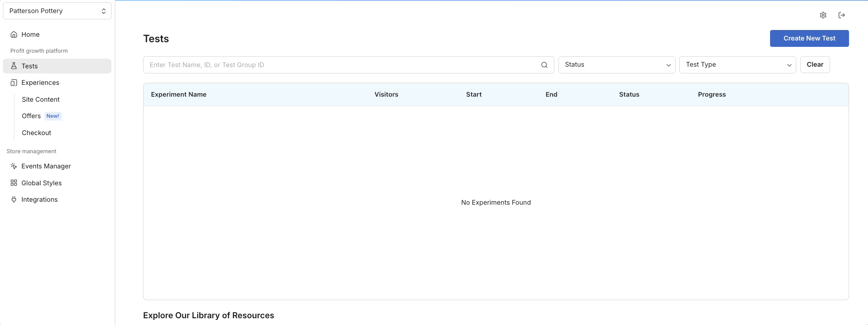The height and width of the screenshot is (325, 868).
Task: Click the Home house icon
Action: 14,35
